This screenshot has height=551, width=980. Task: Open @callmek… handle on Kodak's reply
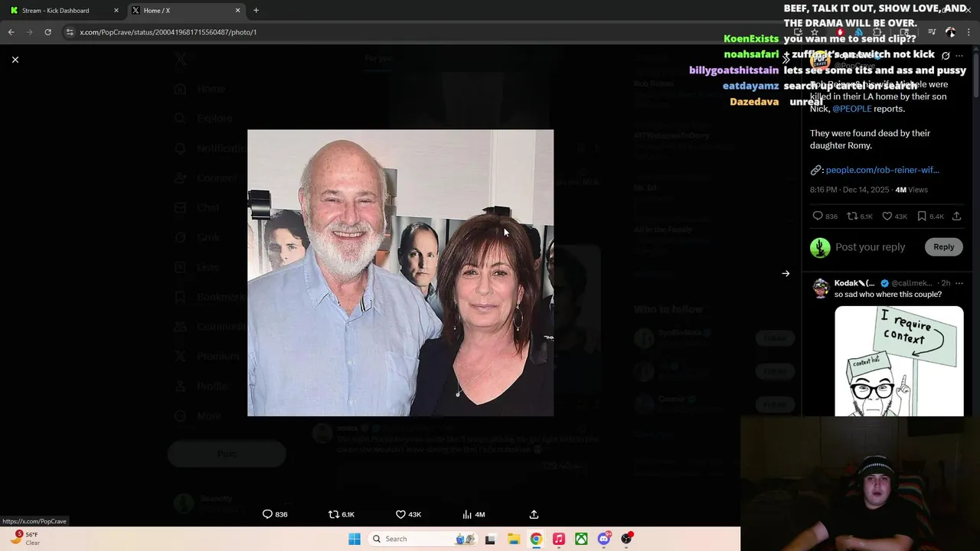[911, 283]
